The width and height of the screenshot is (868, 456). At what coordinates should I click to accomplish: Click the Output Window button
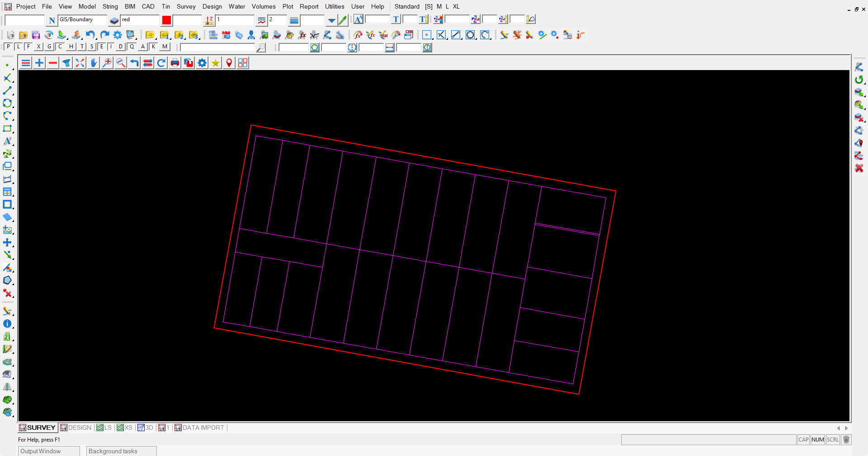point(49,451)
